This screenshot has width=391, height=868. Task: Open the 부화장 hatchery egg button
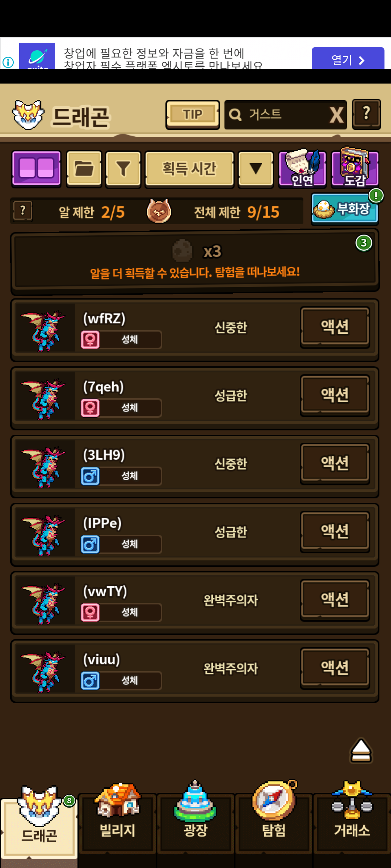coord(345,209)
